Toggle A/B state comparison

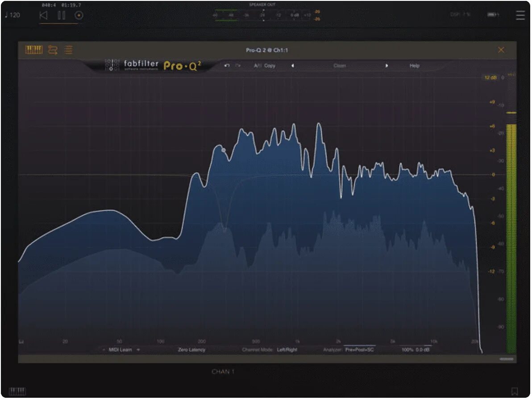coord(258,66)
